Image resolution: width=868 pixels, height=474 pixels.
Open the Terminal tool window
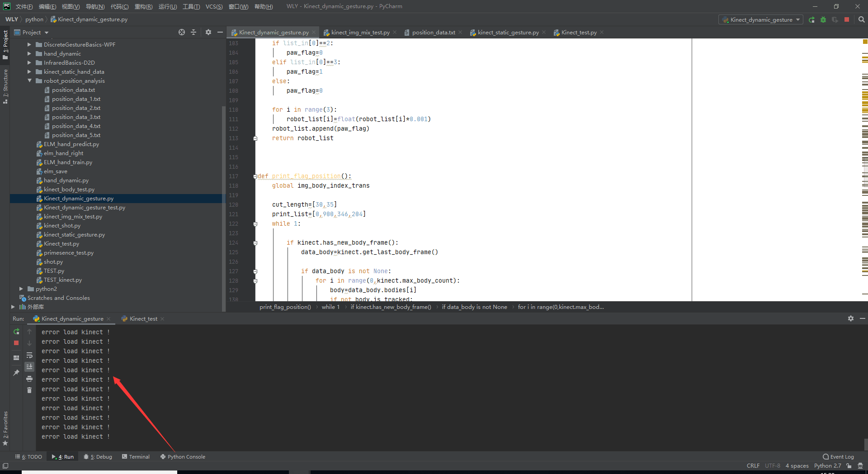(136, 457)
